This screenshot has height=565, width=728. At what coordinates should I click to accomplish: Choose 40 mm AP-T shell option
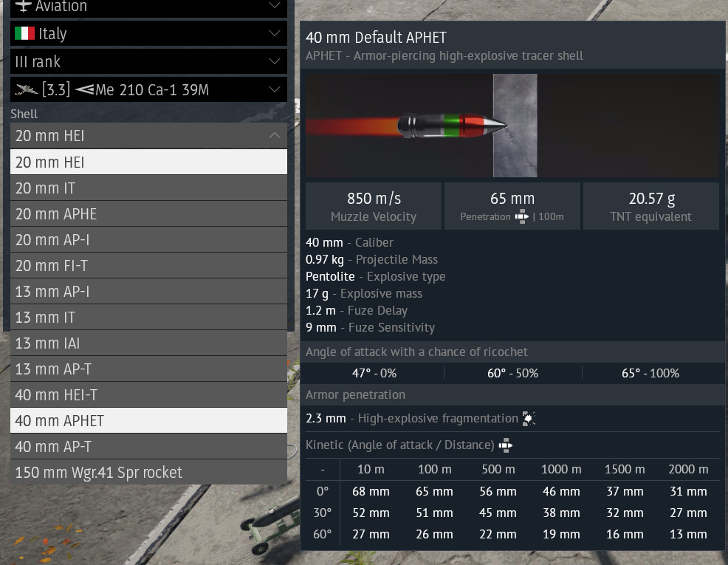[148, 447]
